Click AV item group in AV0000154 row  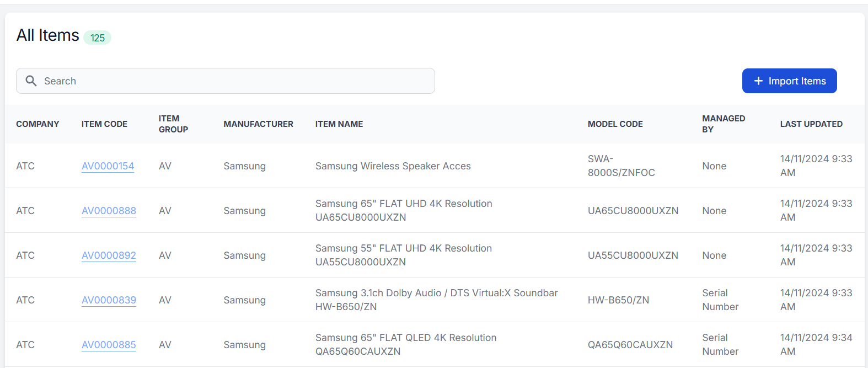pos(165,166)
